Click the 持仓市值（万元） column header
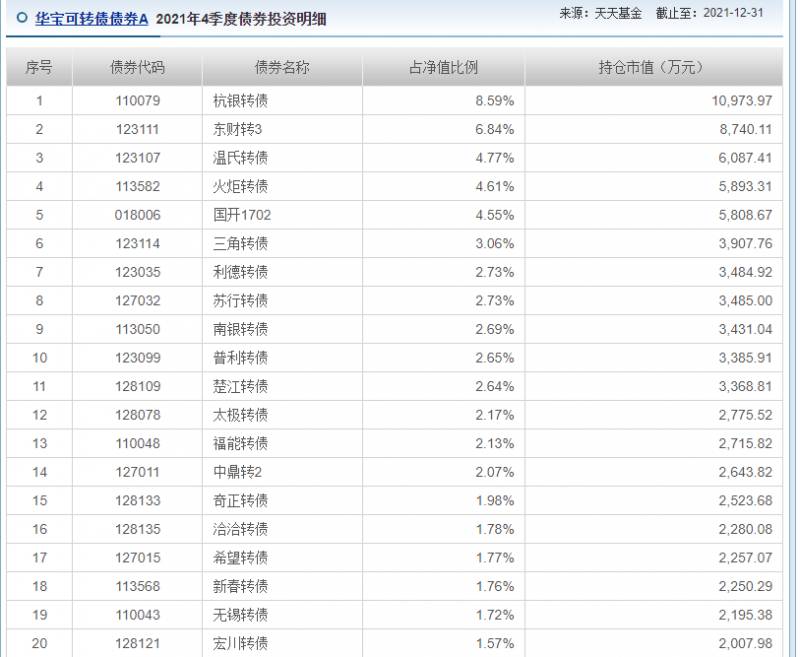This screenshot has width=800, height=657. pos(654,67)
